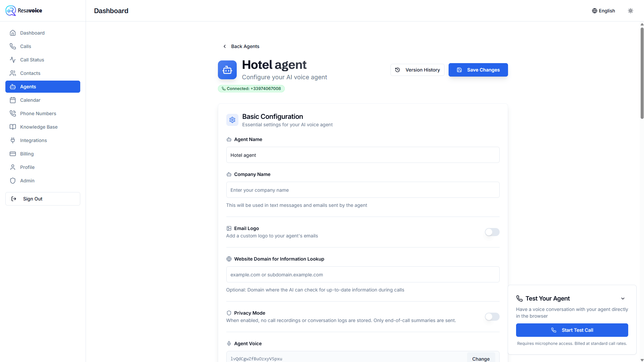Image resolution: width=644 pixels, height=362 pixels.
Task: Click the Agent Name input field
Action: [363, 155]
